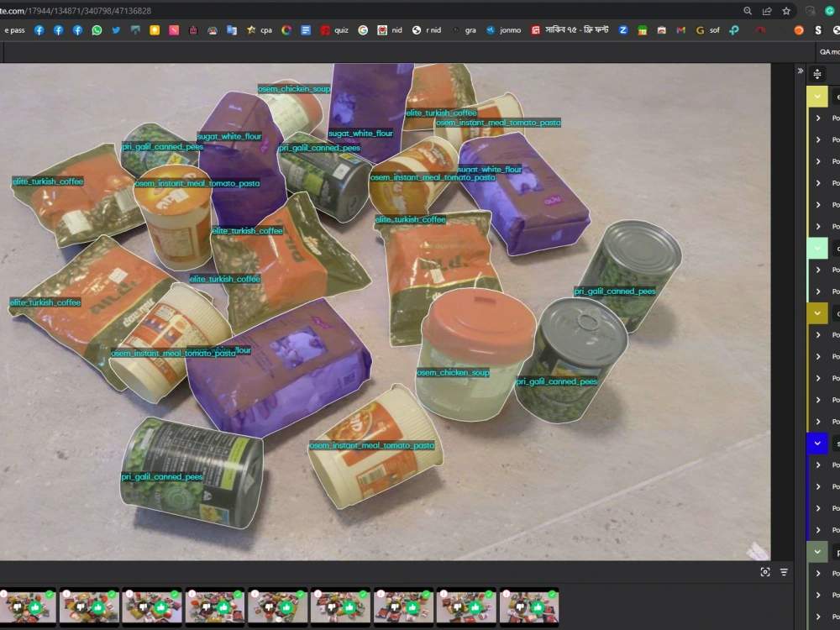This screenshot has height=630, width=840.
Task: Expand last polygon row under olive gold group
Action: (818, 421)
